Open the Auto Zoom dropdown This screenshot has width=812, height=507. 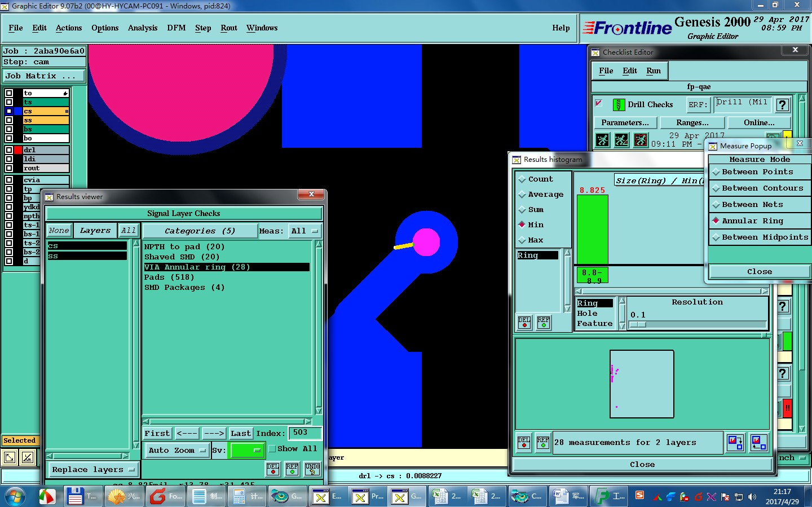tap(176, 450)
